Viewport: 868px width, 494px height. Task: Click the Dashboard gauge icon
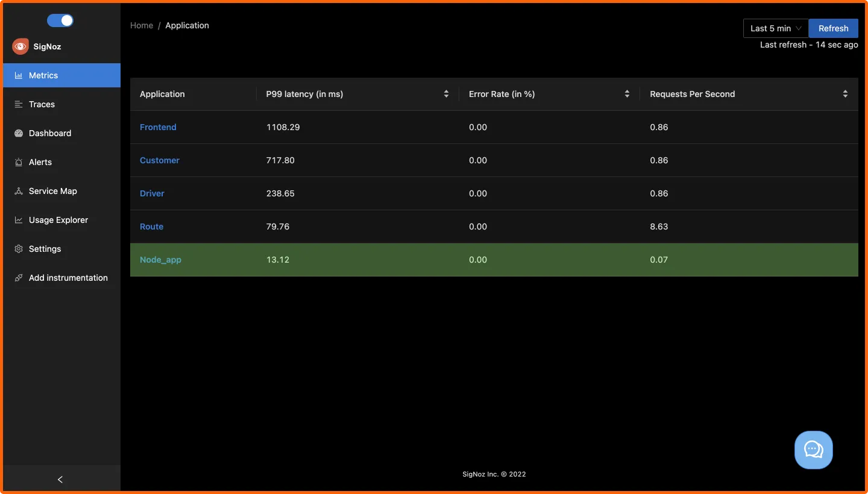pos(19,133)
